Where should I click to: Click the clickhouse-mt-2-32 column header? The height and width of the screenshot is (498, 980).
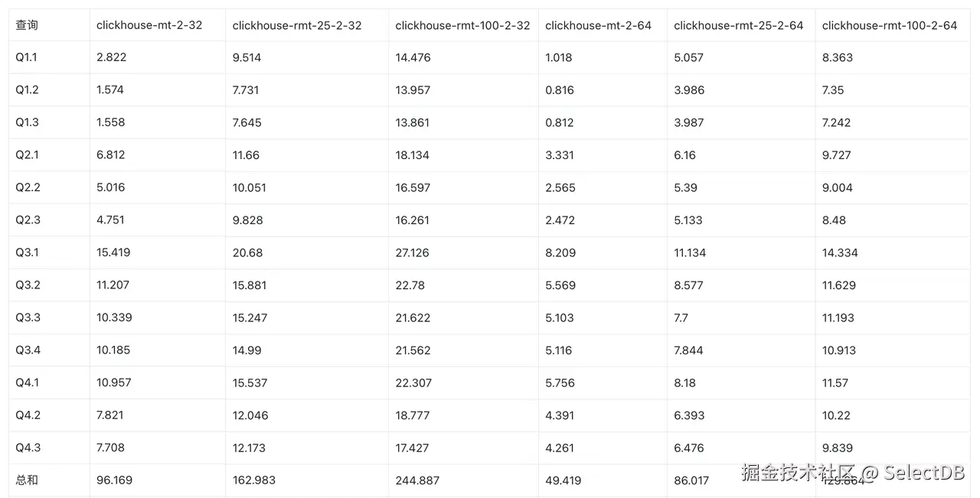point(149,25)
